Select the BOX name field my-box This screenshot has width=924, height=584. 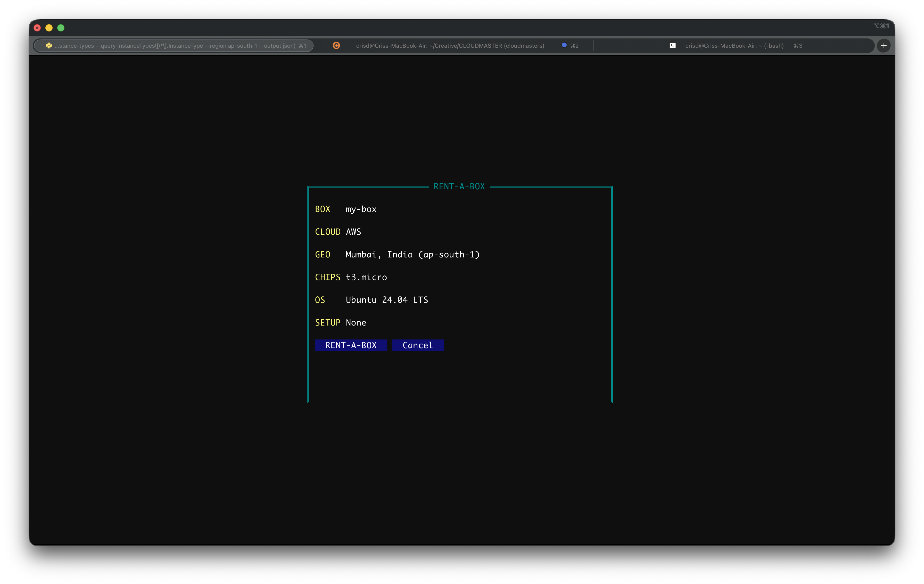(x=361, y=209)
